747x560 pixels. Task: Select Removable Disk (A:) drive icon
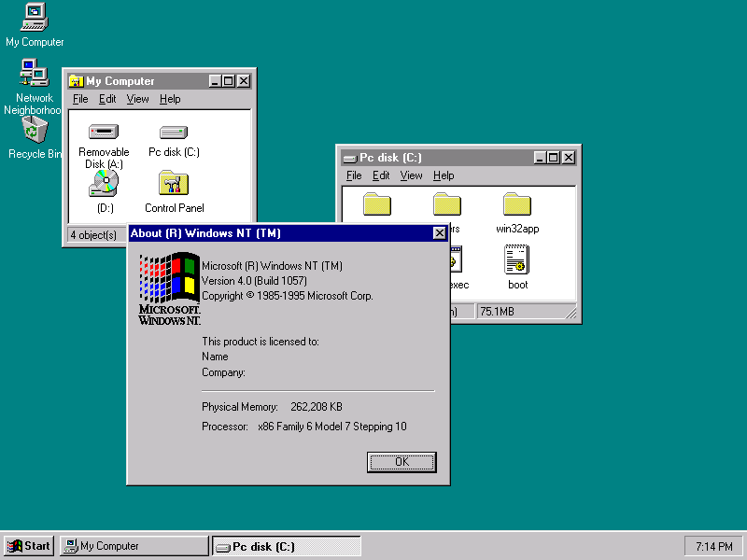(104, 146)
